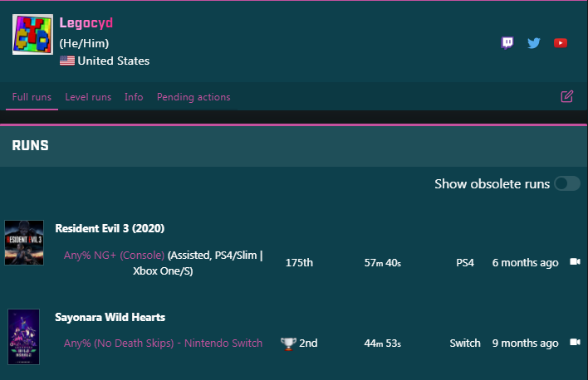Switch to the Full runs tab
The height and width of the screenshot is (380, 588).
[x=32, y=97]
